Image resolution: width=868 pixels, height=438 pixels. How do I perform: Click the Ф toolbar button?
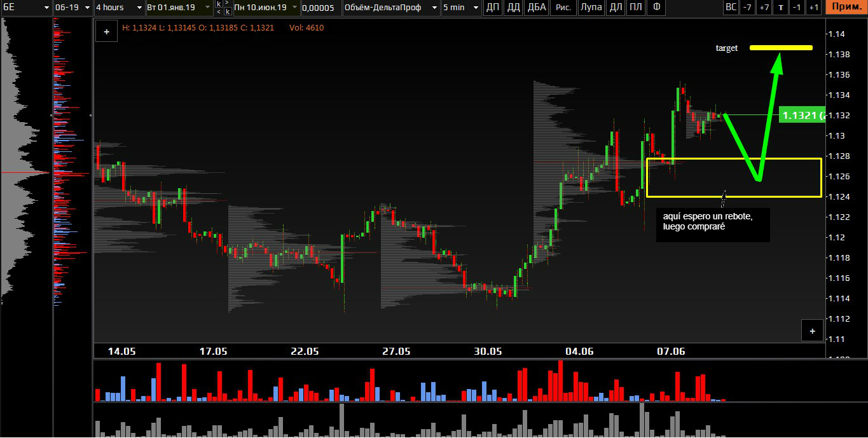pyautogui.click(x=656, y=8)
